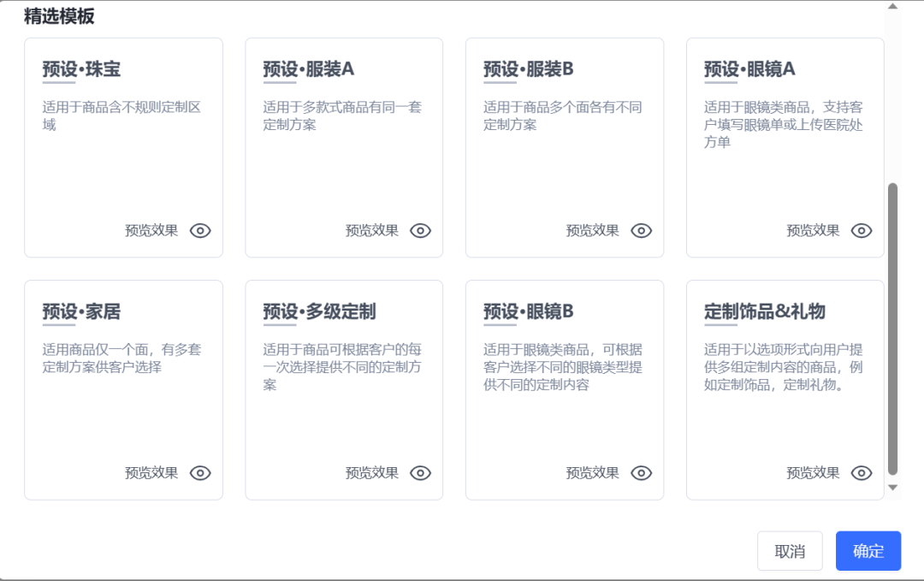Click the 精选模板 heading text
The height and width of the screenshot is (581, 924).
pyautogui.click(x=57, y=15)
